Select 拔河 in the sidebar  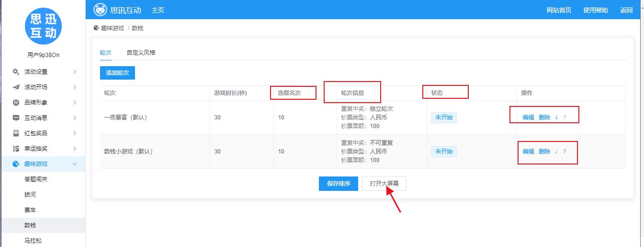pyautogui.click(x=43, y=195)
